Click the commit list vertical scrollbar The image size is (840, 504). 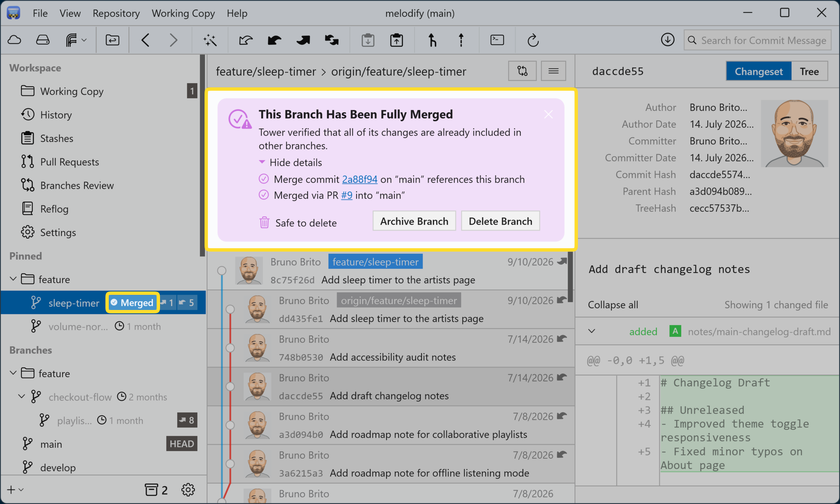[570, 276]
